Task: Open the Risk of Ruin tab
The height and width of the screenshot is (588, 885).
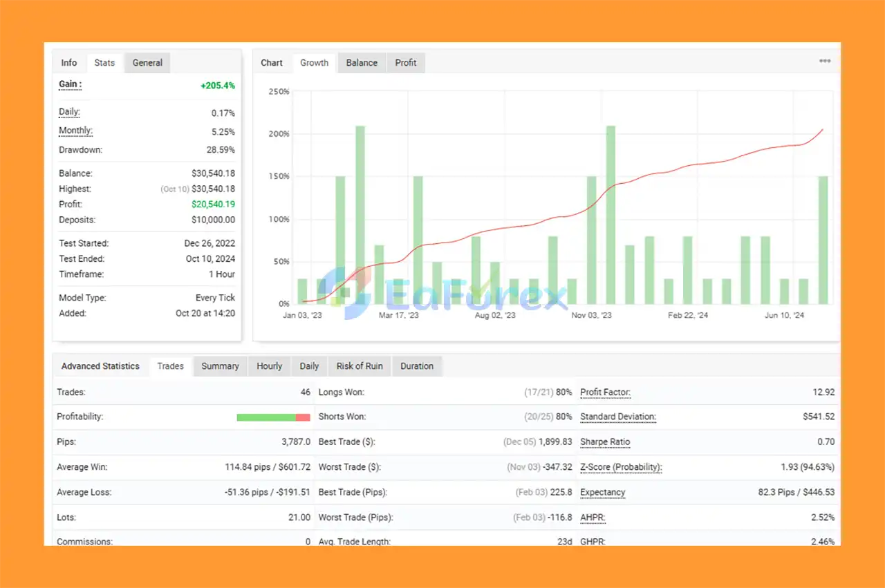Action: tap(360, 366)
